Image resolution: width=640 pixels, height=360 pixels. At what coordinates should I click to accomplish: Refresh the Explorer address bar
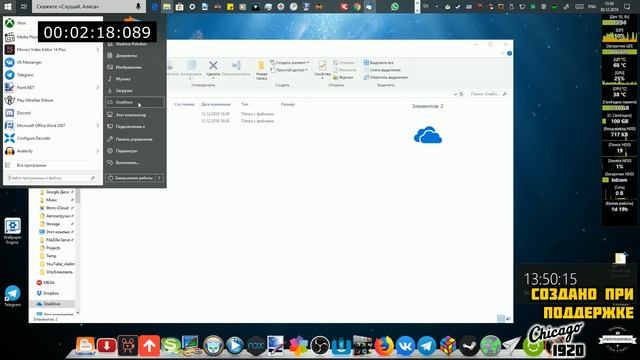(x=461, y=94)
